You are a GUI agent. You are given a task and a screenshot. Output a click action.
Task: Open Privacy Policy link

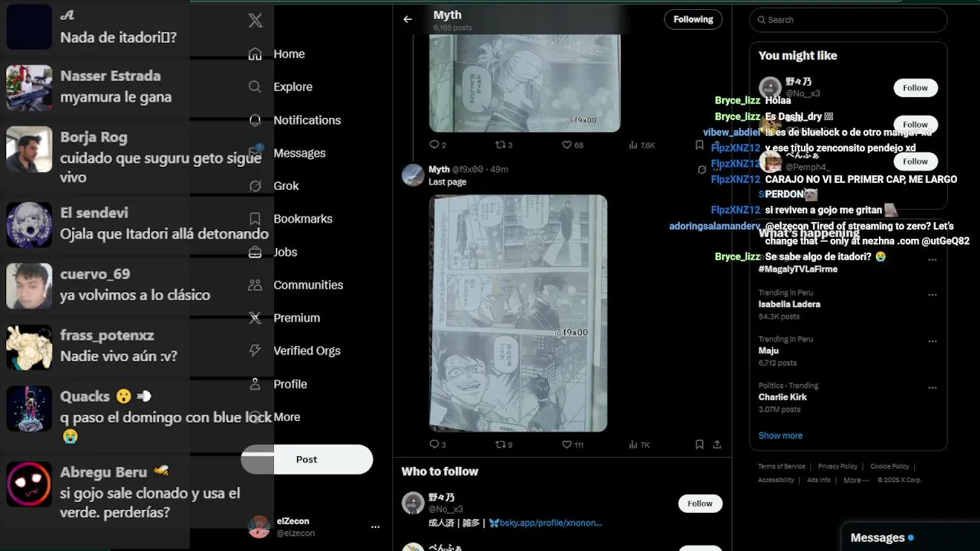pyautogui.click(x=838, y=466)
